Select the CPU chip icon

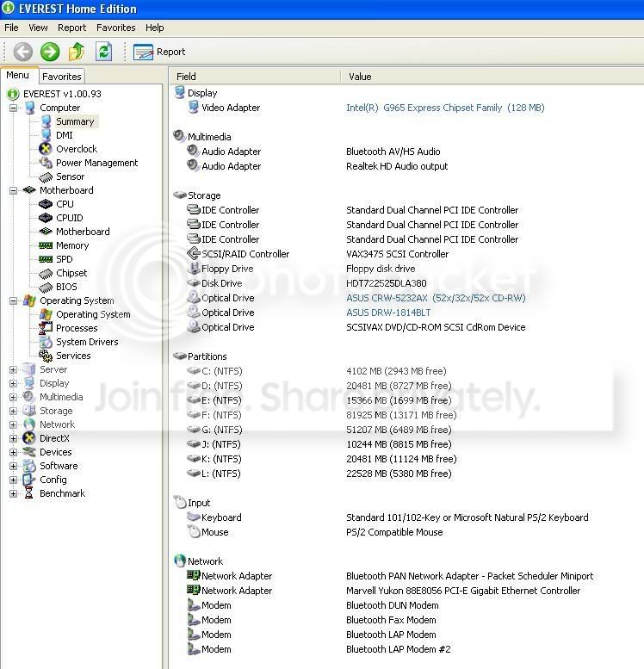(x=46, y=204)
